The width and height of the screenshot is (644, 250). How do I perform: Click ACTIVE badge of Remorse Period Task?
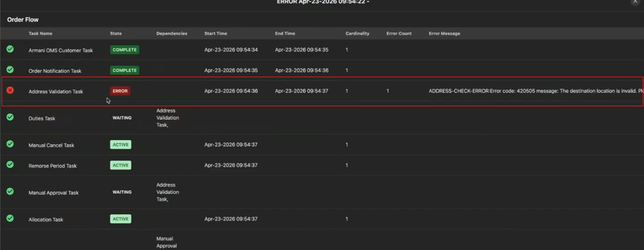(120, 165)
